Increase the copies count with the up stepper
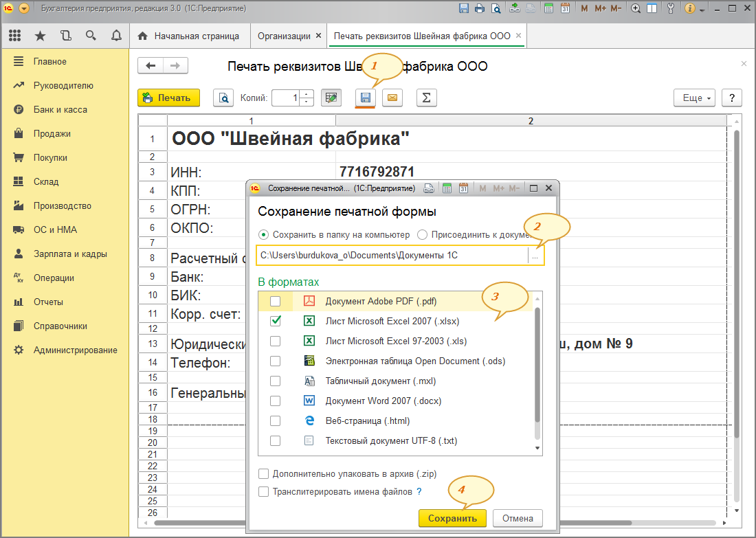The image size is (756, 538). [x=306, y=94]
